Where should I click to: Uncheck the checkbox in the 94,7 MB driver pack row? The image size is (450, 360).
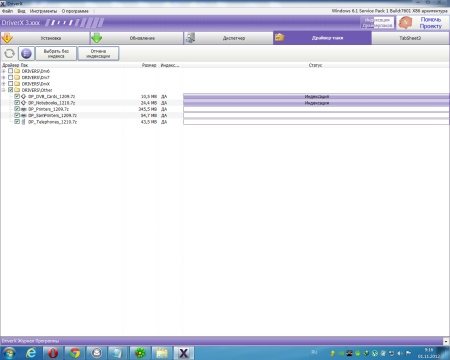click(17, 115)
